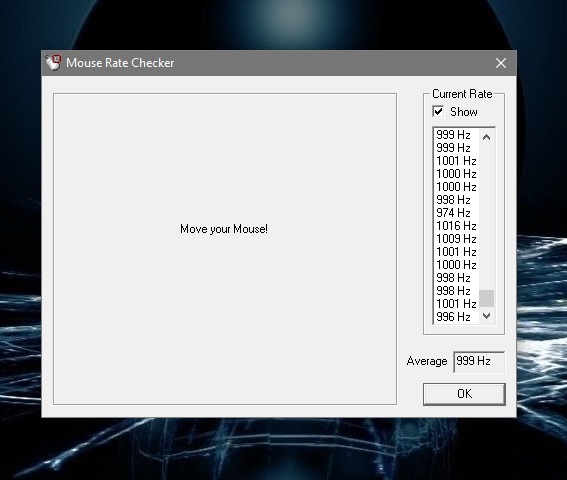Screen dimensions: 567x480
Task: Click the "Move your Mouse!" text
Action: coord(224,229)
